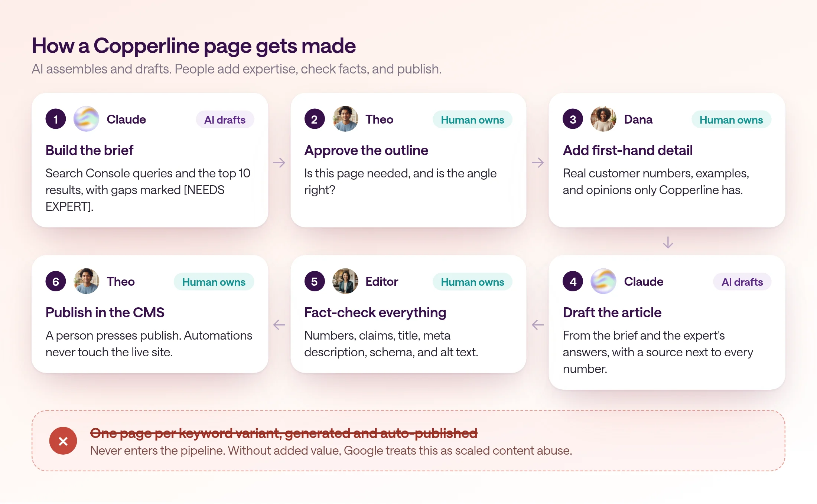Select the 'Fact-check everything' heading

coord(375,312)
